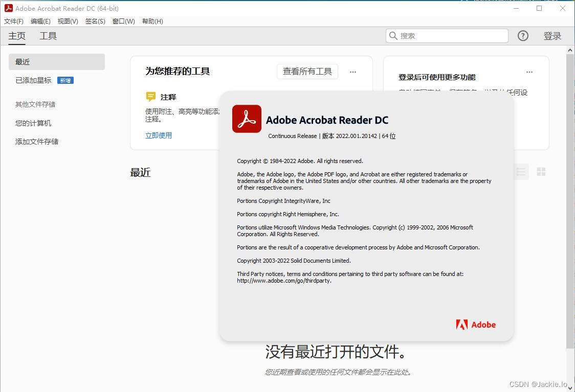Click the vertical scrollbar thumb
This screenshot has width=575, height=392.
570,201
